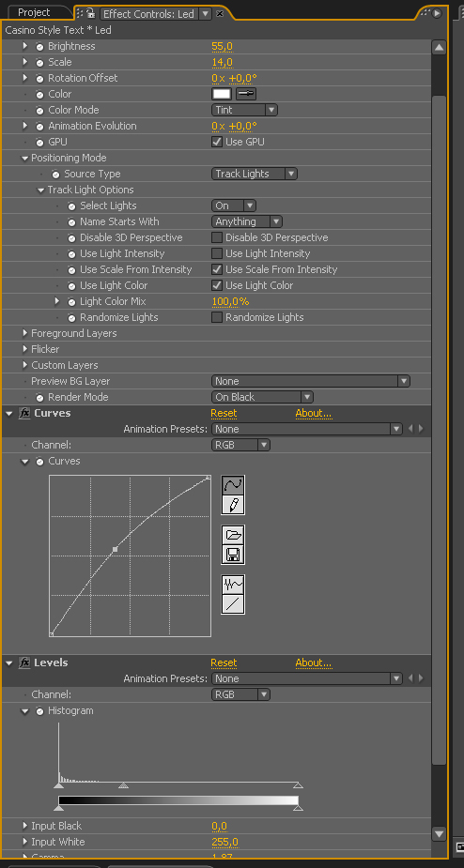Image resolution: width=464 pixels, height=868 pixels.
Task: Close the Effect Controls tab
Action: (220, 13)
